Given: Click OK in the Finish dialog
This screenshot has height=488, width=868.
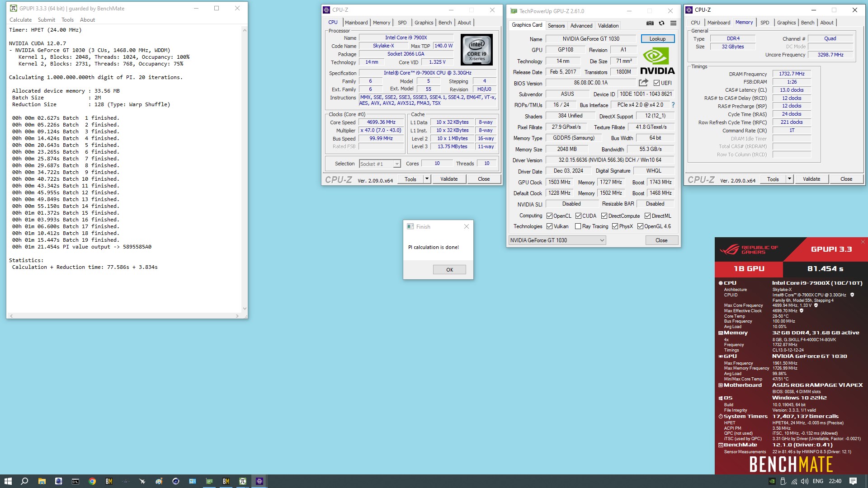Looking at the screenshot, I should tap(449, 270).
